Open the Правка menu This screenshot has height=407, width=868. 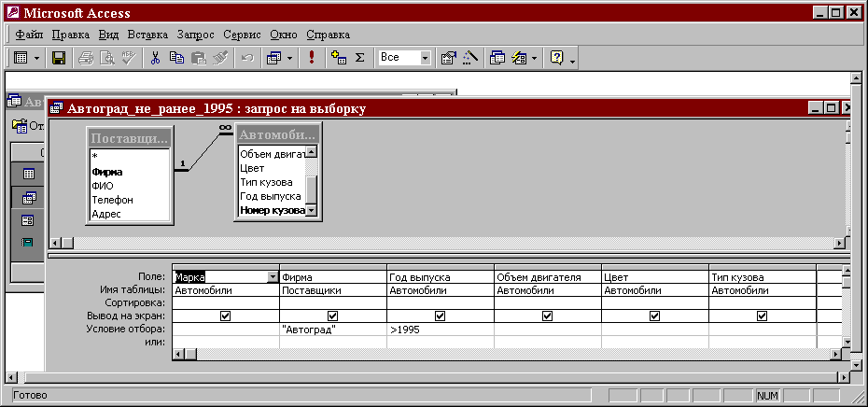tap(71, 35)
